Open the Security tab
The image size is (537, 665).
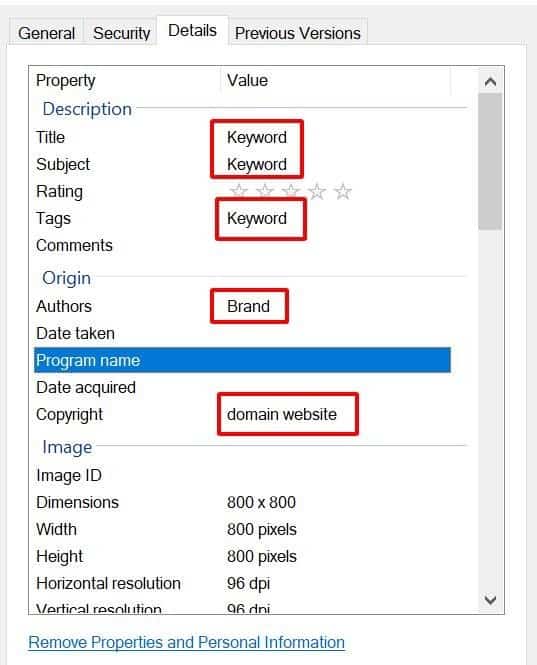[x=121, y=33]
